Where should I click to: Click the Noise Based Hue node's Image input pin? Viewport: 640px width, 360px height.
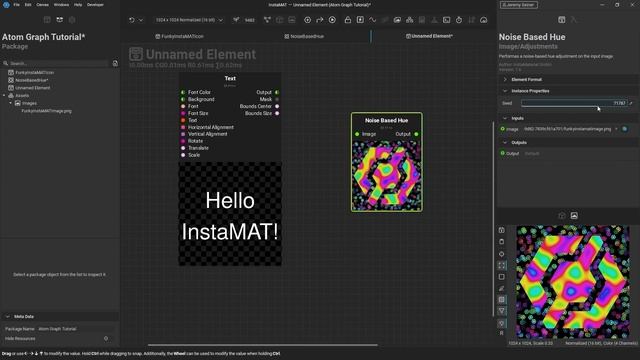click(x=357, y=134)
